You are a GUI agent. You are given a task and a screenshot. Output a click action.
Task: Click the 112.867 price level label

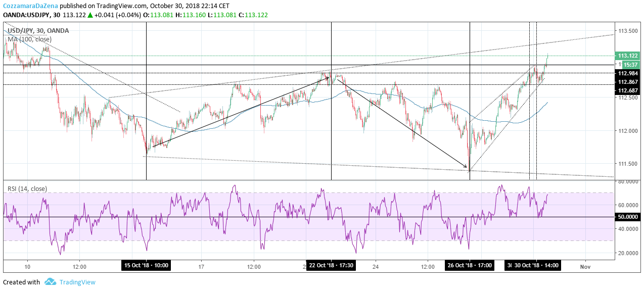[627, 82]
